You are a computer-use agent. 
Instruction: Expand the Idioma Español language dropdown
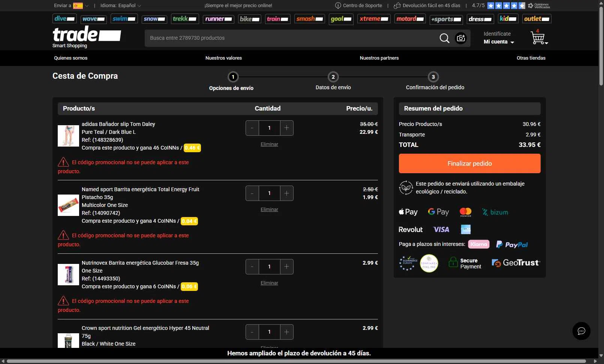click(x=121, y=6)
